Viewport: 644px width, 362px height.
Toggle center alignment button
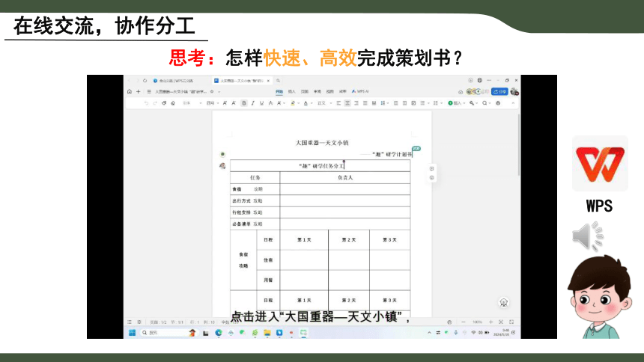click(x=347, y=103)
